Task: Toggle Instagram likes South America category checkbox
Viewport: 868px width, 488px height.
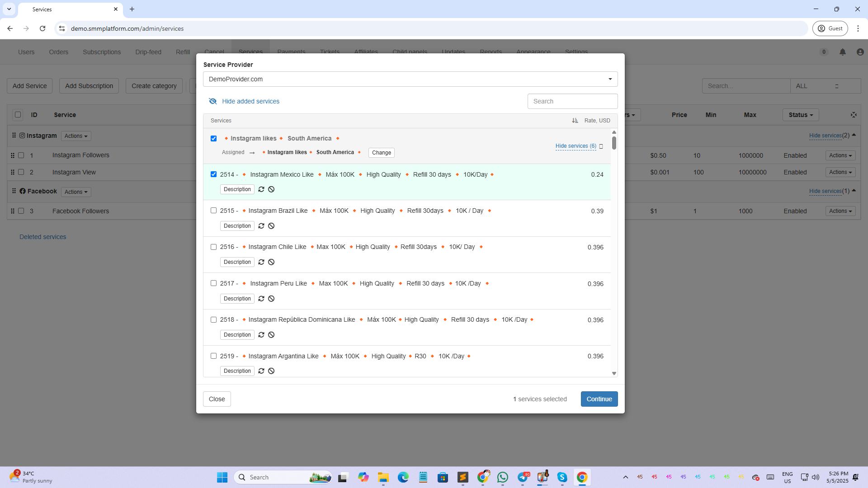Action: (213, 139)
